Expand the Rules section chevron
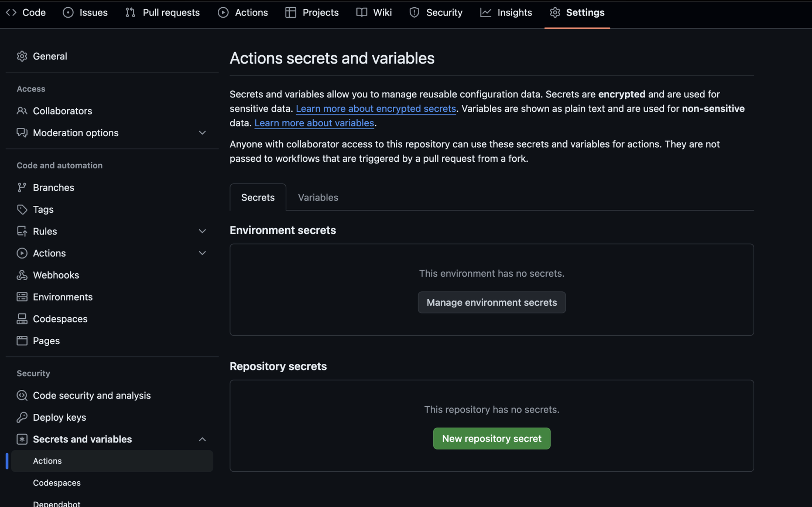Screen dimensions: 812x507 [202, 231]
